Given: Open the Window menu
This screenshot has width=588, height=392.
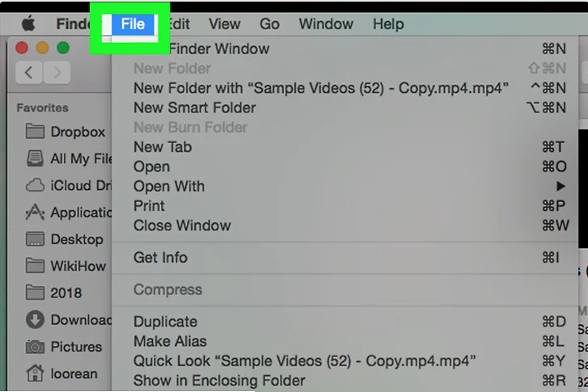Looking at the screenshot, I should click(326, 24).
